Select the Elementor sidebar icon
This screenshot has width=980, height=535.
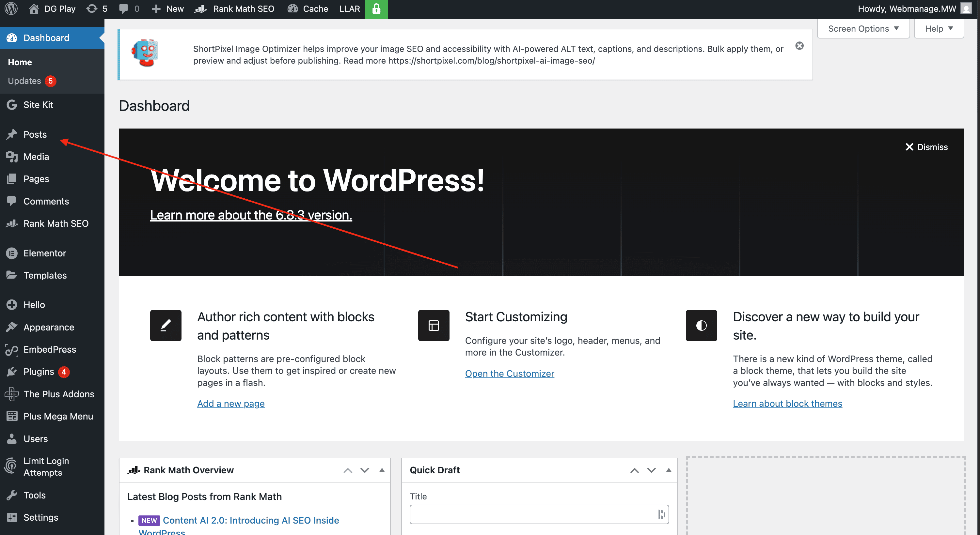tap(11, 253)
